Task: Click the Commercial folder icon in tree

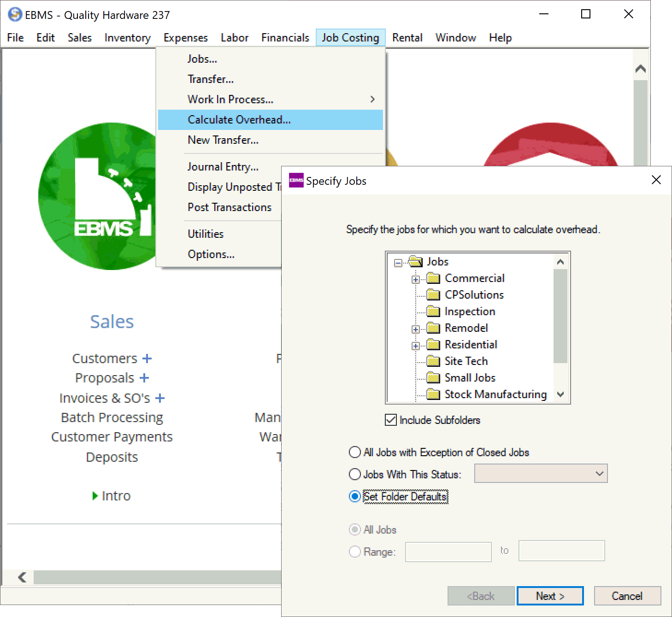Action: (433, 278)
